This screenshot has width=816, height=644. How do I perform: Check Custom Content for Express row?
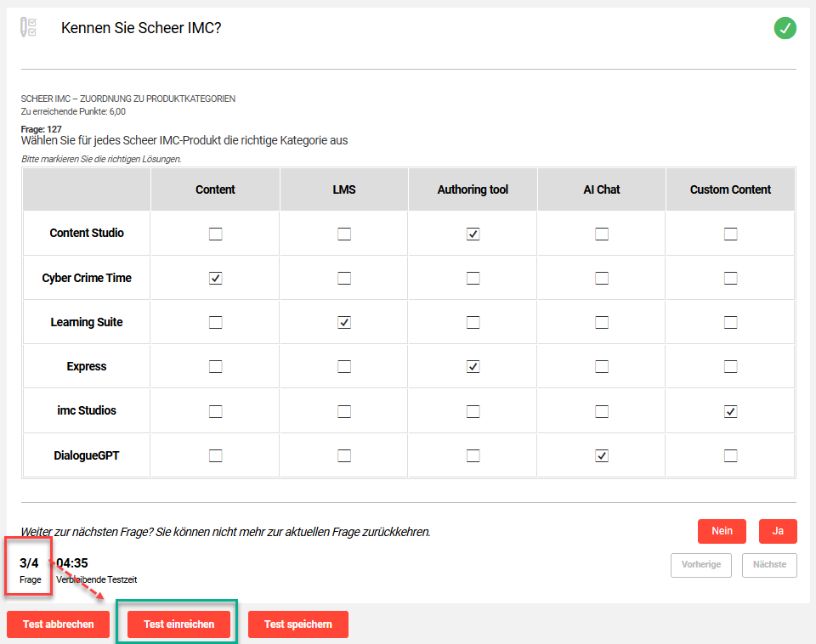(731, 367)
